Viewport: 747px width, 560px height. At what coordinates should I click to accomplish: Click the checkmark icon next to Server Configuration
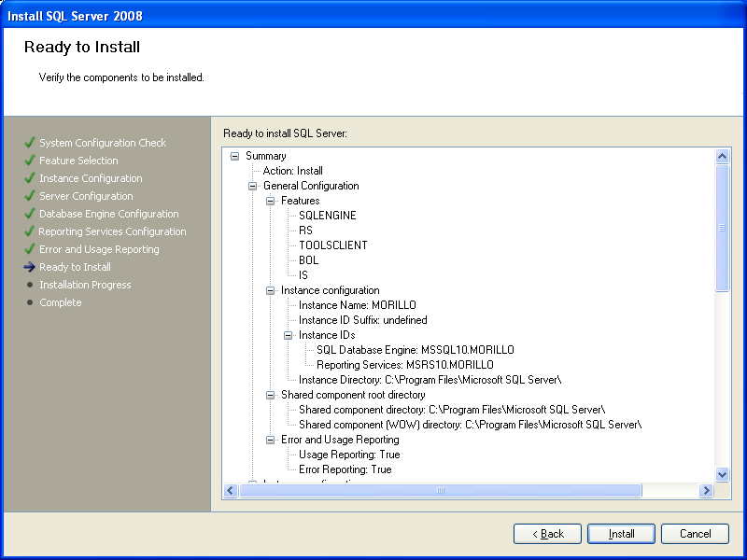tap(30, 196)
